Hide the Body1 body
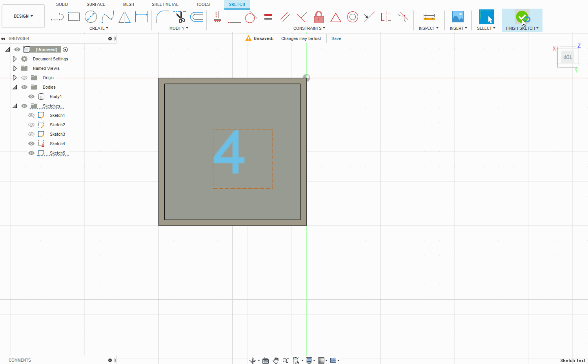The image size is (588, 364). pyautogui.click(x=31, y=96)
